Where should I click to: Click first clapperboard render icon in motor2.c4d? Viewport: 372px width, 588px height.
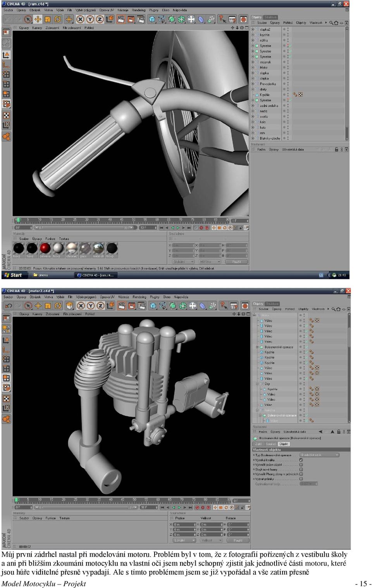click(122, 306)
